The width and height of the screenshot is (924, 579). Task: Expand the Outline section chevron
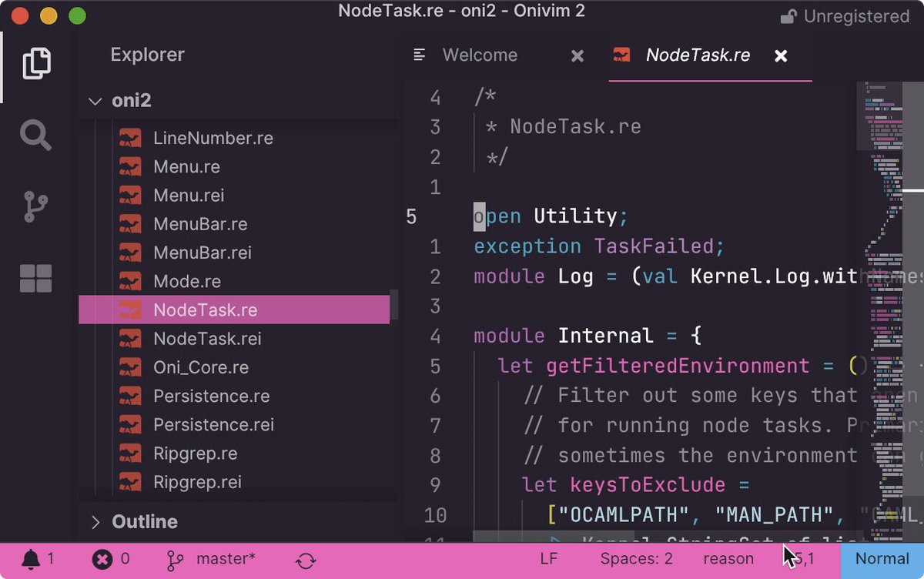95,522
